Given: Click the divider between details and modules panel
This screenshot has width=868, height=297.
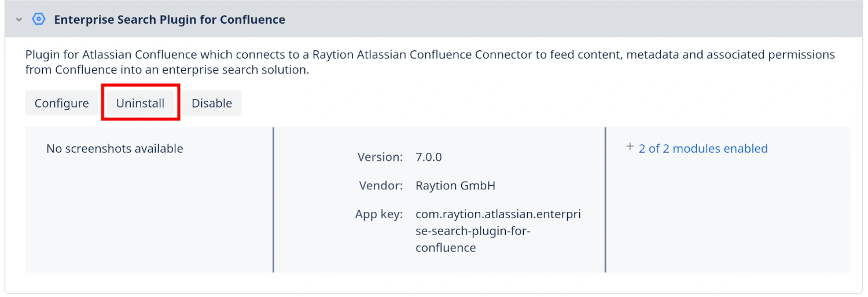Looking at the screenshot, I should pos(605,200).
